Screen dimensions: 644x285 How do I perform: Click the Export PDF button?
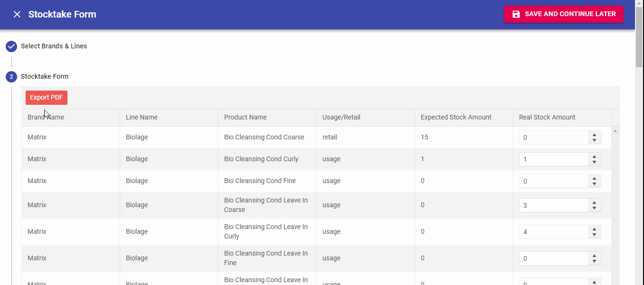[47, 98]
